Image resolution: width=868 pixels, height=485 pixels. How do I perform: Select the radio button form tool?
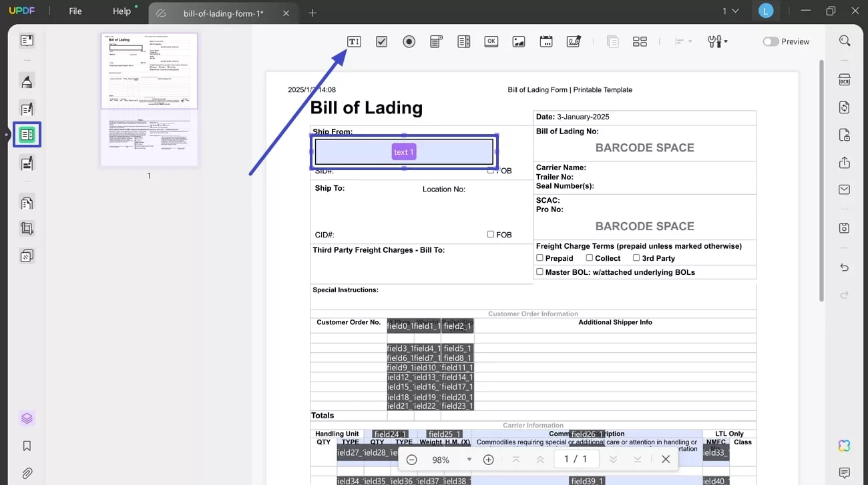(409, 41)
